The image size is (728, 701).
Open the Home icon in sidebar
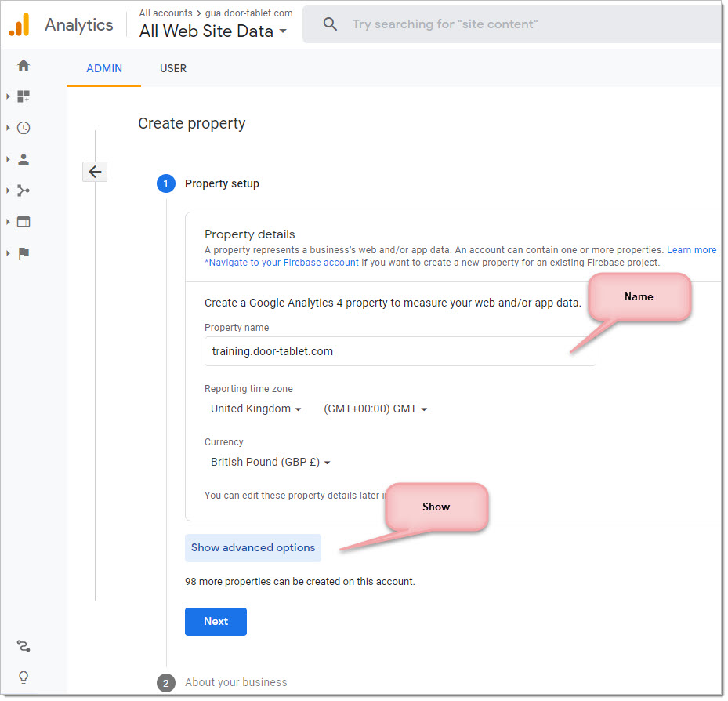point(24,66)
